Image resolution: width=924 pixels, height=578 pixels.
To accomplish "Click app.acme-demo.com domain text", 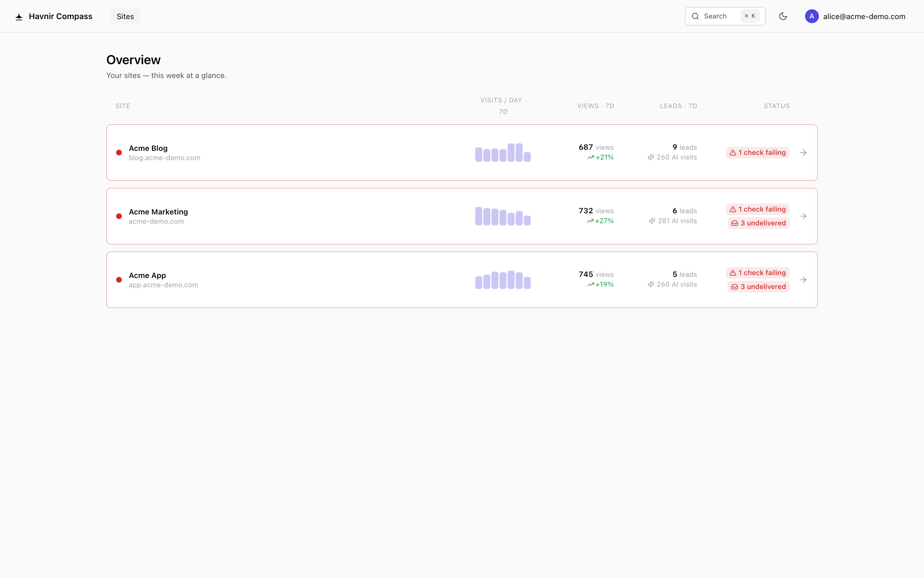I will pyautogui.click(x=163, y=285).
